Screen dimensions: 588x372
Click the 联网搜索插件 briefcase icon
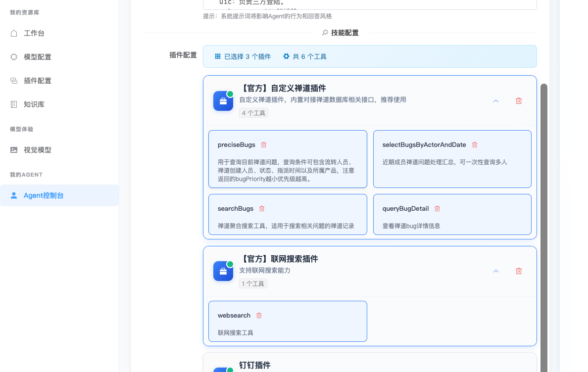223,271
